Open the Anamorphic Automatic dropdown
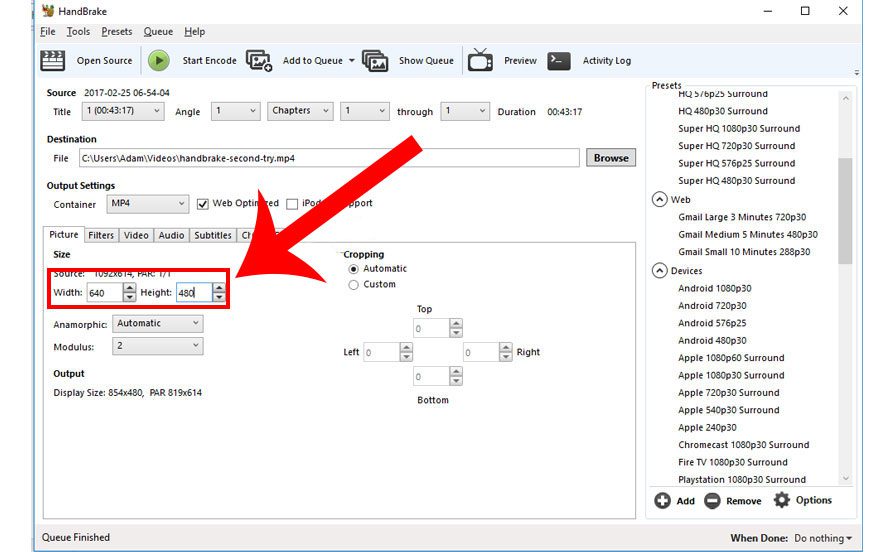The height and width of the screenshot is (552, 880). 158,324
